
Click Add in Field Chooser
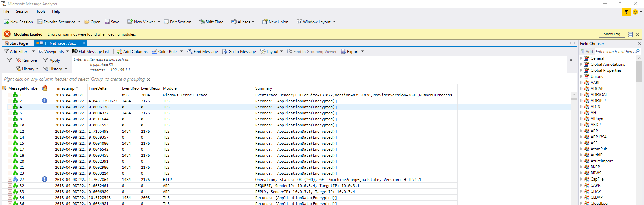[587, 51]
